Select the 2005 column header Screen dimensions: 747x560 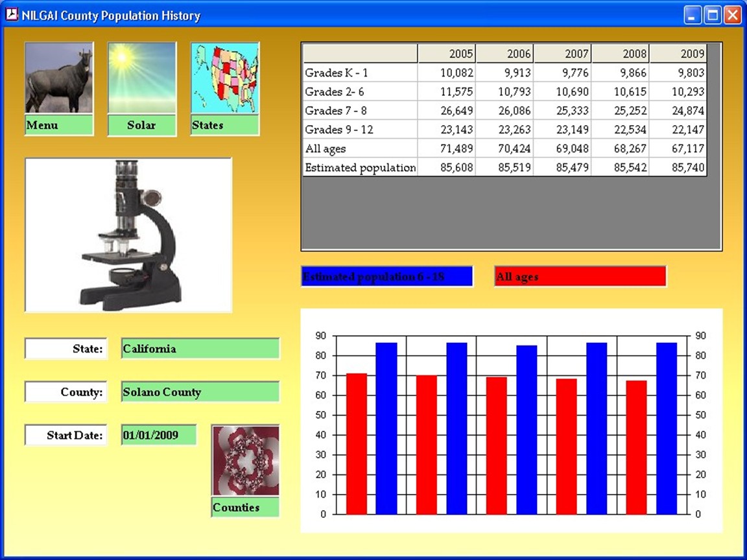pyautogui.click(x=447, y=54)
